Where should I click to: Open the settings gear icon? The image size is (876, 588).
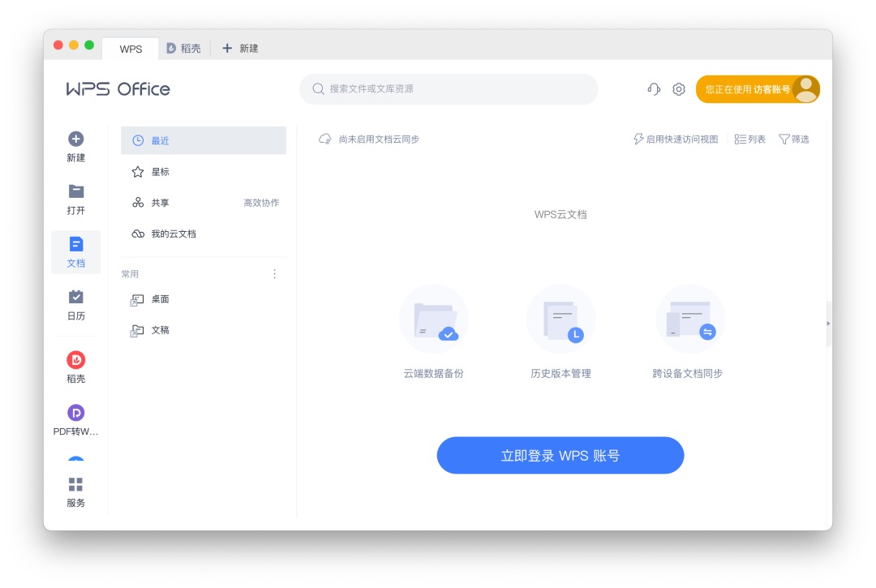coord(679,88)
